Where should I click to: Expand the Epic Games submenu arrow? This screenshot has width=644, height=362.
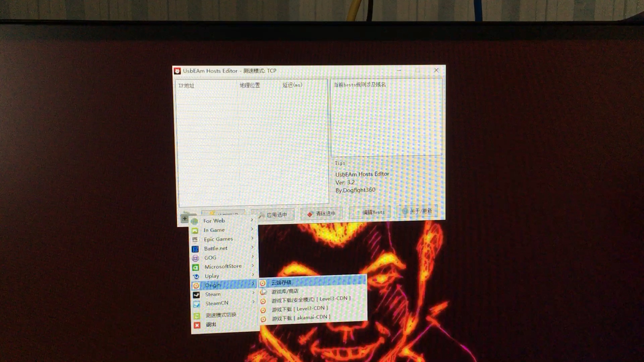click(252, 238)
